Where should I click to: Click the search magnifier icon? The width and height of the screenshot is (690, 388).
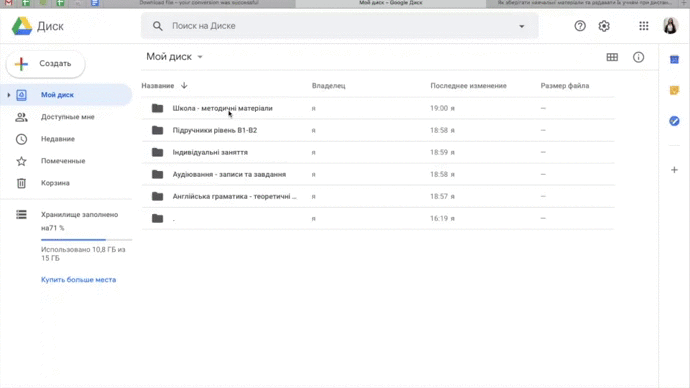coord(158,26)
